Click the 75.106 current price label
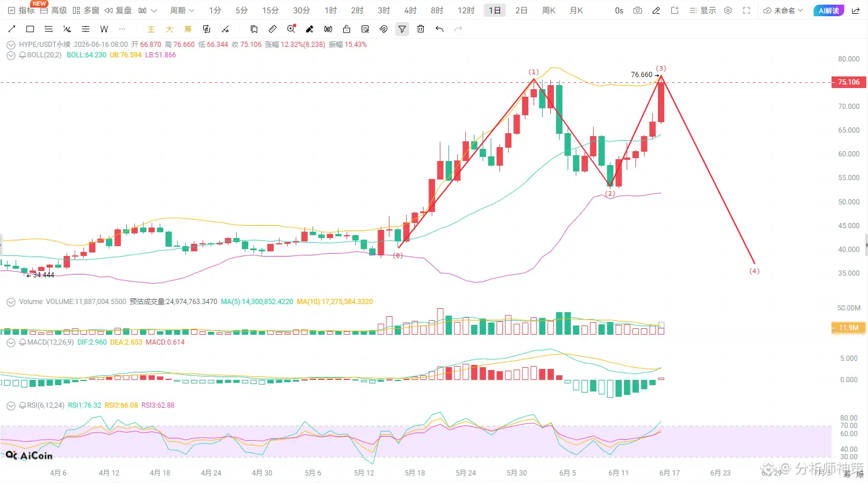This screenshot has width=868, height=483. pyautogui.click(x=848, y=82)
